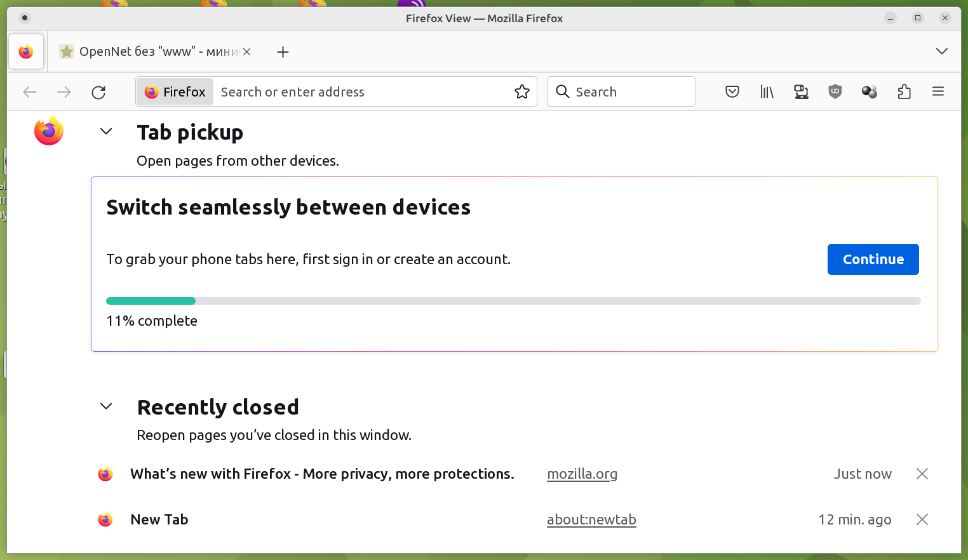Reopen 'What's new with Firefox' closed page
The image size is (968, 560).
[322, 474]
